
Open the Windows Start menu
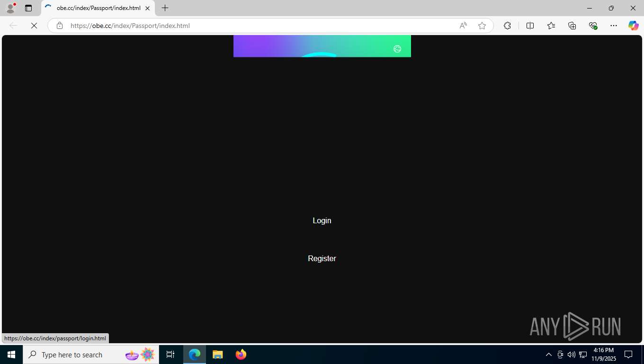11,355
